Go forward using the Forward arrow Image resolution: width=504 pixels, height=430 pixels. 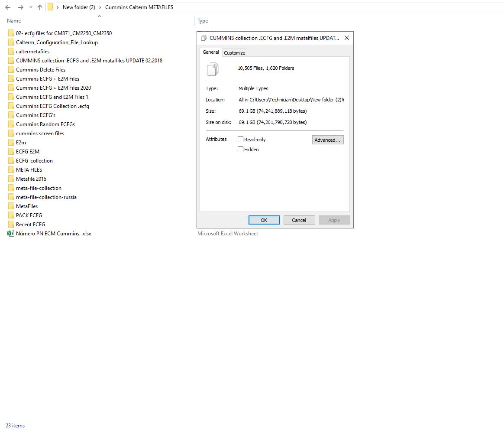21,7
